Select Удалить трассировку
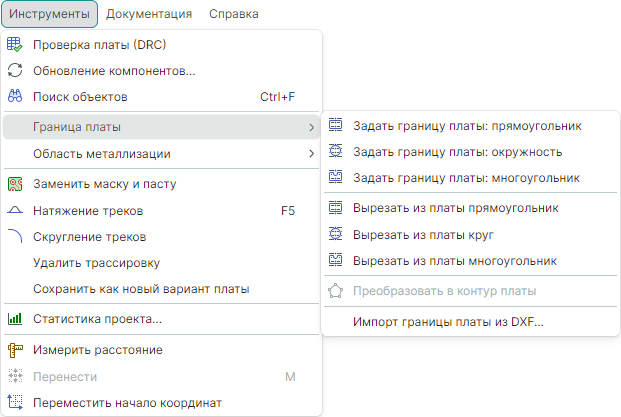The image size is (621, 417). click(97, 263)
